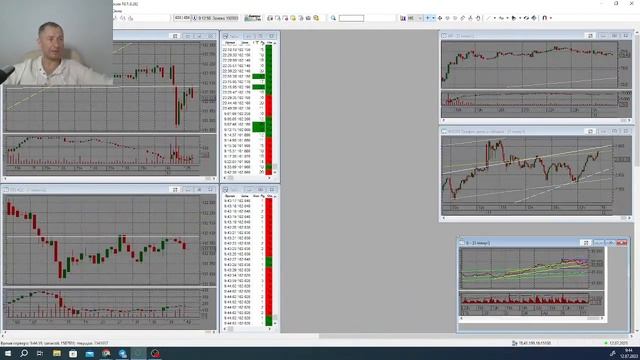Click the last yellow toolbar icon before search
The image size is (640, 360).
(316, 18)
